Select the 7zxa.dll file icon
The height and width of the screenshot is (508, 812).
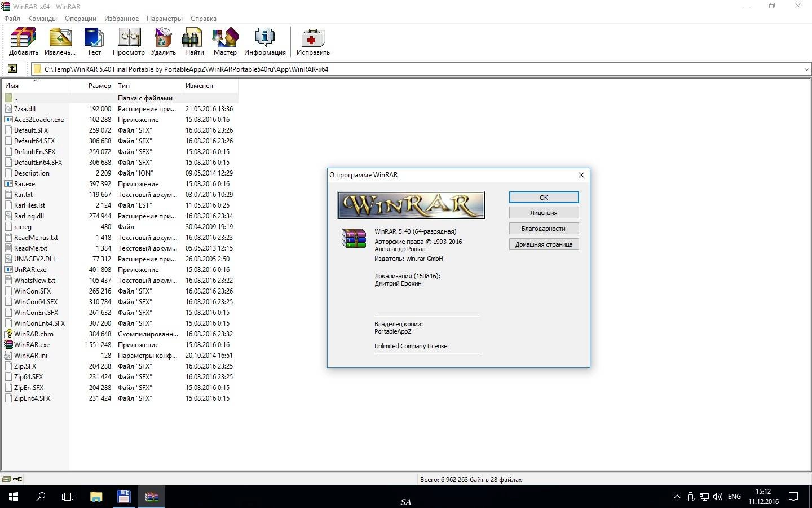[x=8, y=108]
